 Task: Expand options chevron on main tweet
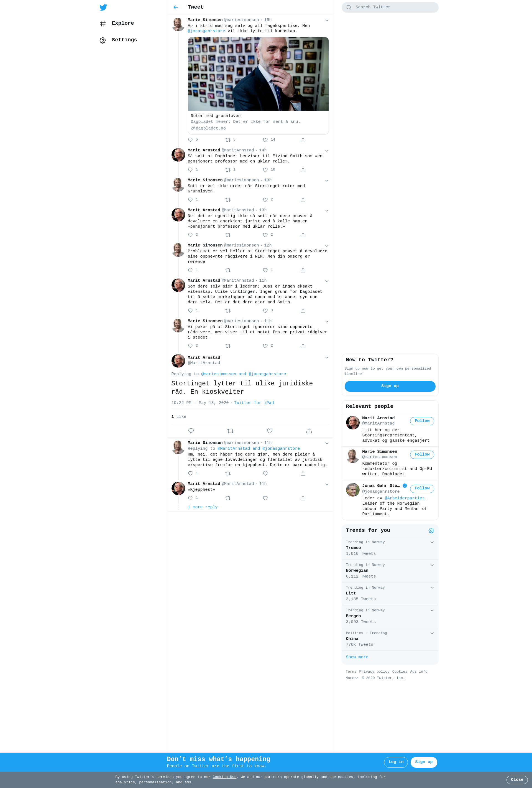(x=327, y=358)
